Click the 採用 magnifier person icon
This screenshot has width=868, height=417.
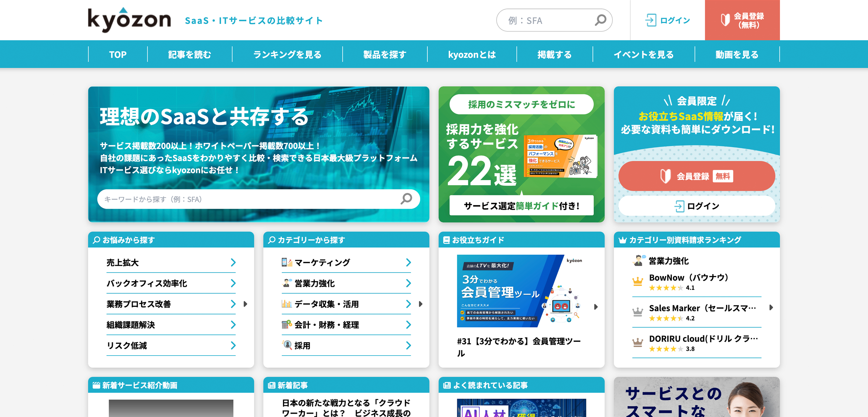(x=287, y=345)
